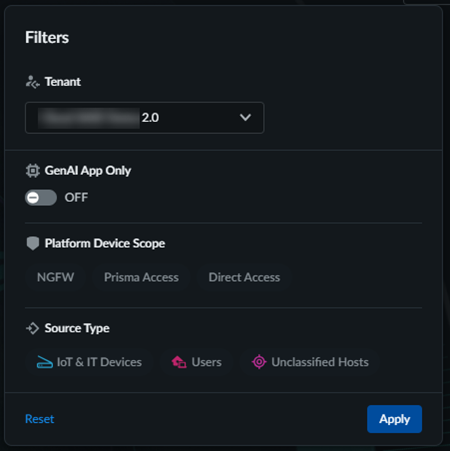Viewport: 450px width, 451px height.
Task: Click the Reset link
Action: [40, 419]
